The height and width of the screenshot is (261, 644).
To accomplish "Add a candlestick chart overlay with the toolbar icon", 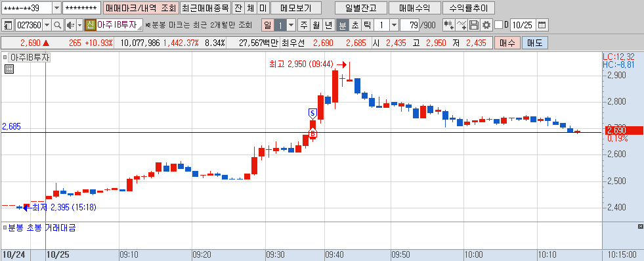I will pyautogui.click(x=449, y=25).
